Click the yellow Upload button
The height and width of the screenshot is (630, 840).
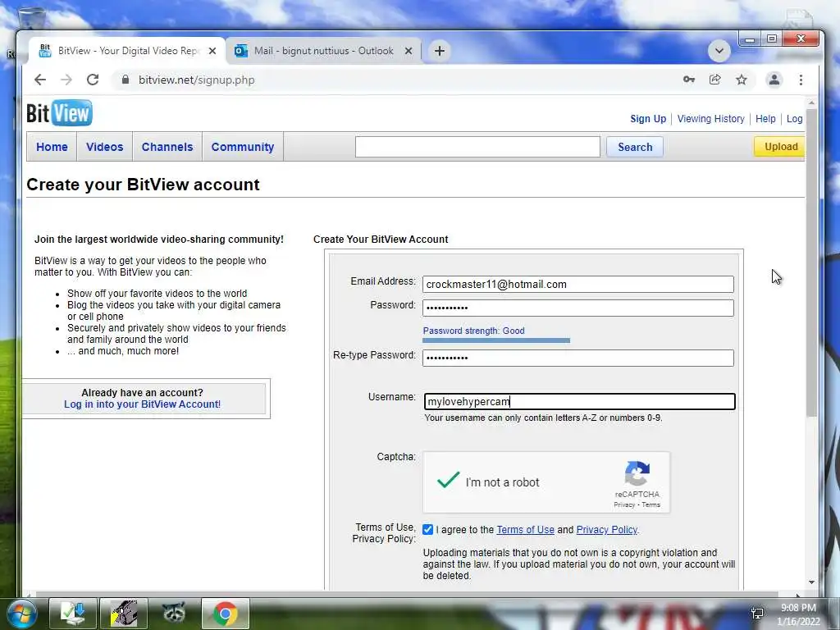pos(780,147)
